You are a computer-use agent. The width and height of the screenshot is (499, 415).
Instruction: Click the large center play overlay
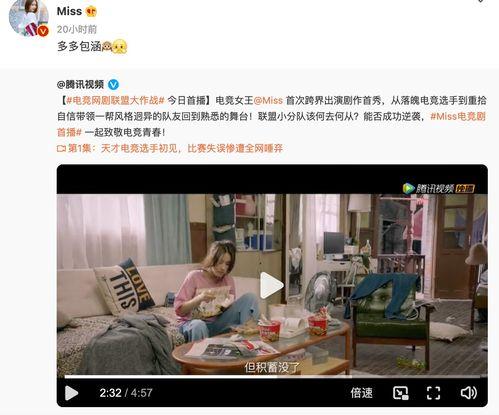coord(272,285)
